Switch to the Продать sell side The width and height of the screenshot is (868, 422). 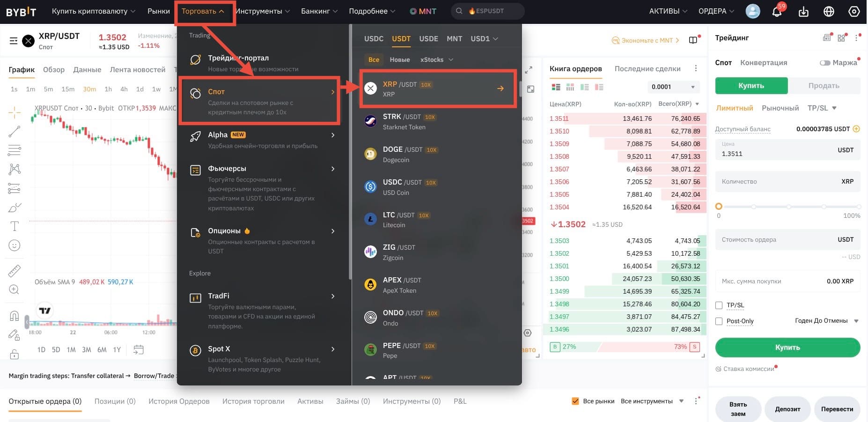(x=824, y=86)
